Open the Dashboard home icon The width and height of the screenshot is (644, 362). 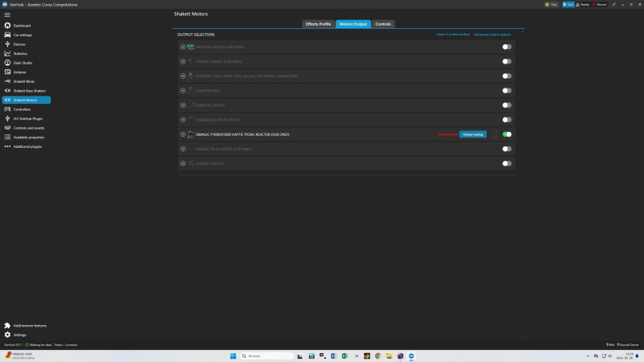7,26
